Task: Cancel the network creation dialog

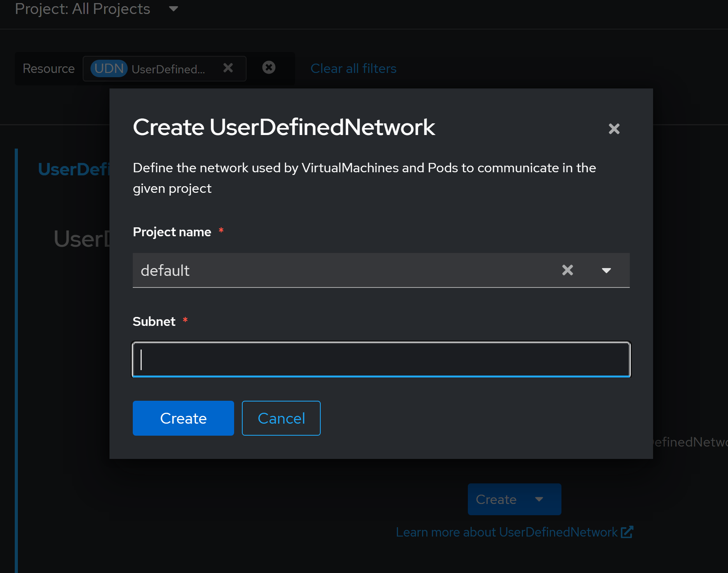Action: coord(281,418)
